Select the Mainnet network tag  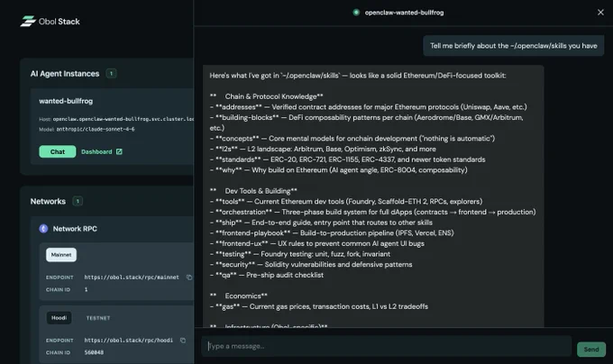(61, 255)
